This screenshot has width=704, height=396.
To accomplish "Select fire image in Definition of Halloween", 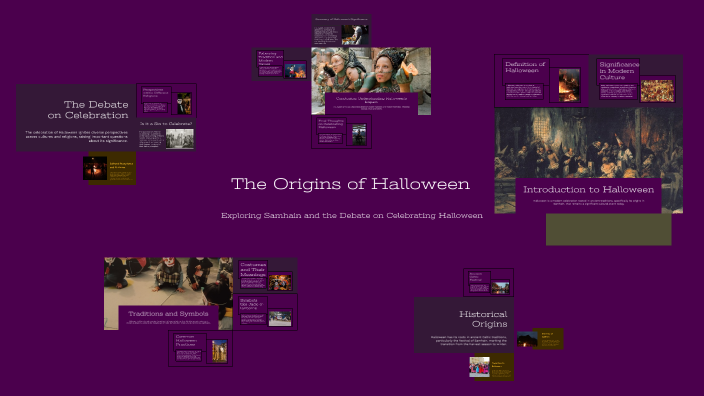I will click(569, 85).
